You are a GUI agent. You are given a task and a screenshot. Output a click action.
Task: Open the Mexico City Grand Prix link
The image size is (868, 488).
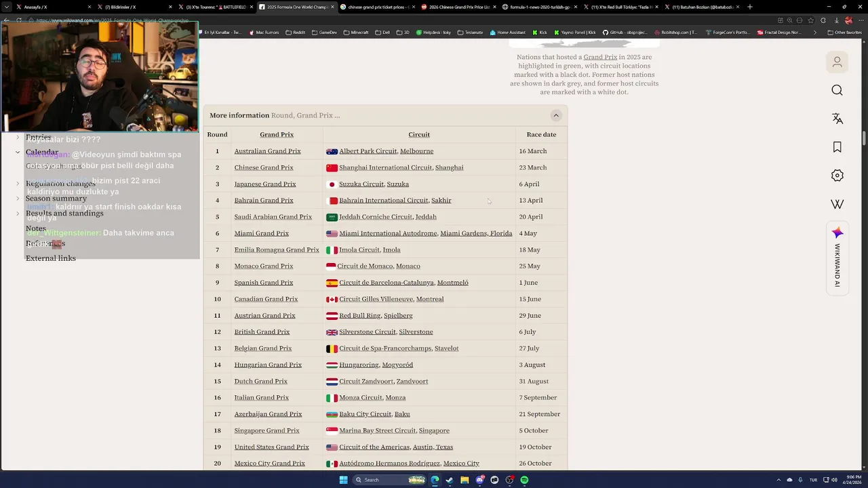pyautogui.click(x=269, y=464)
